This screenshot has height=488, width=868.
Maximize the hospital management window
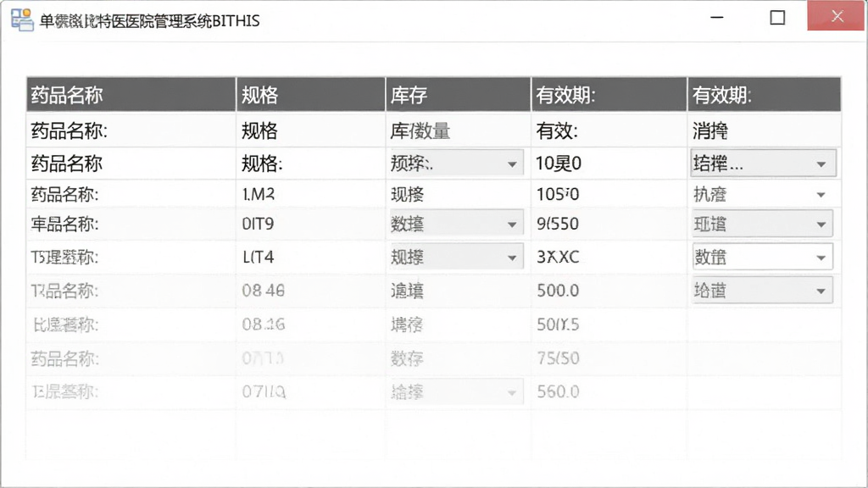(x=777, y=18)
